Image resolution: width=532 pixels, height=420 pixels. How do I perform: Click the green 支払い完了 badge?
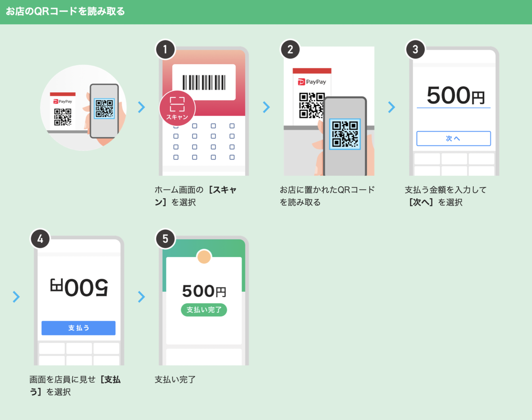[x=204, y=310]
